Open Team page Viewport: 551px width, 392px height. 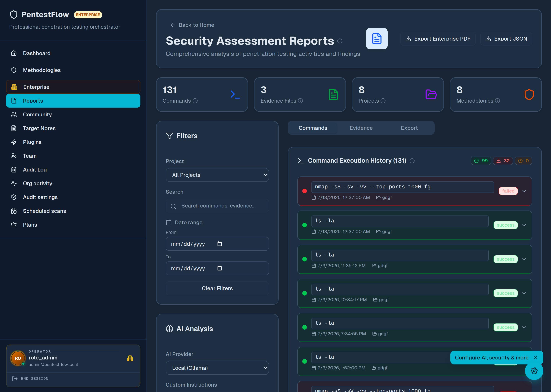[73, 156]
